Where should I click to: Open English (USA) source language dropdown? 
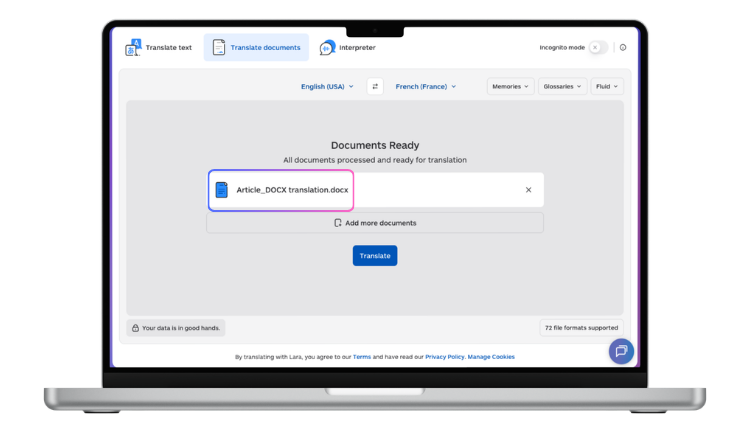(327, 87)
